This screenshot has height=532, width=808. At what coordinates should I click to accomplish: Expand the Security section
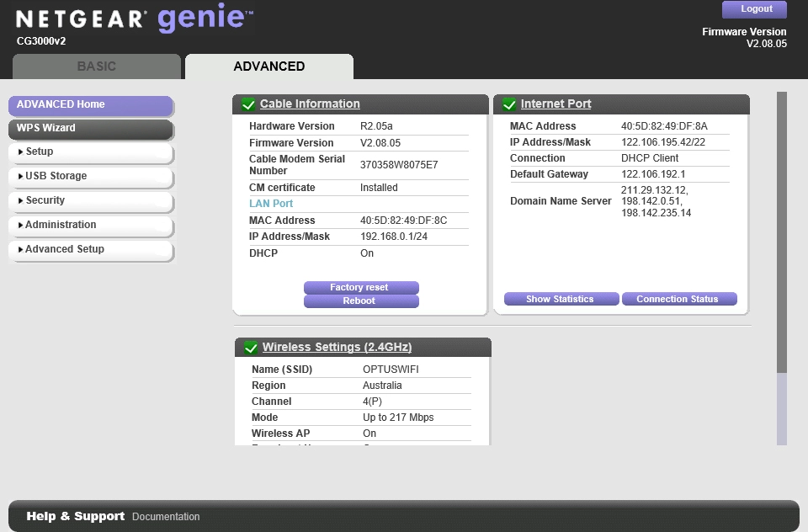coord(91,200)
